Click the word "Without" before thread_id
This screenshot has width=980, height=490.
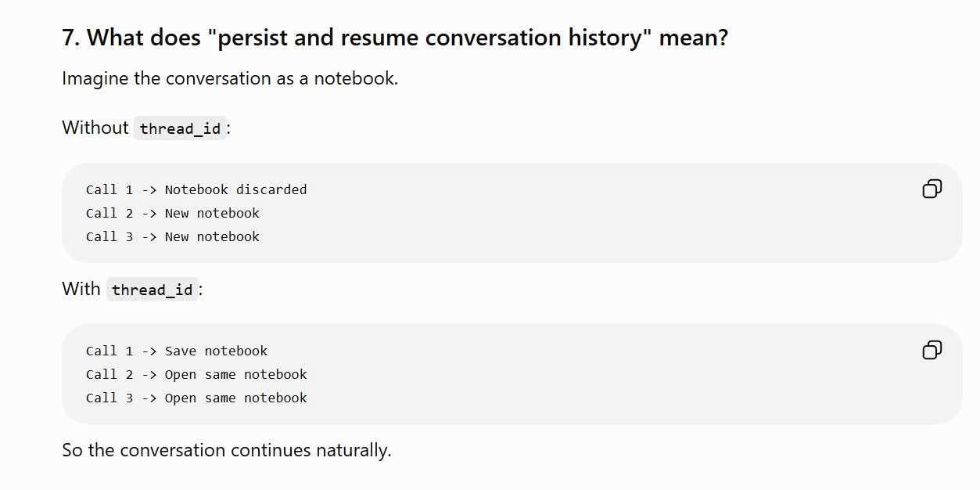click(x=95, y=128)
